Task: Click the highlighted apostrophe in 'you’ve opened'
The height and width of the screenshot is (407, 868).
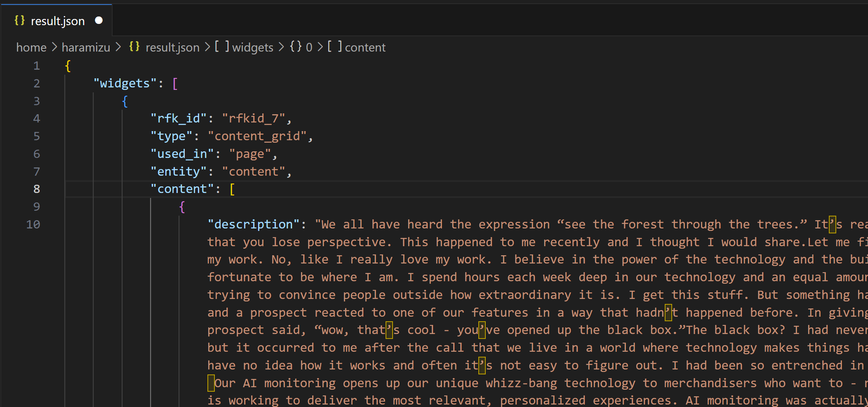Action: point(482,330)
